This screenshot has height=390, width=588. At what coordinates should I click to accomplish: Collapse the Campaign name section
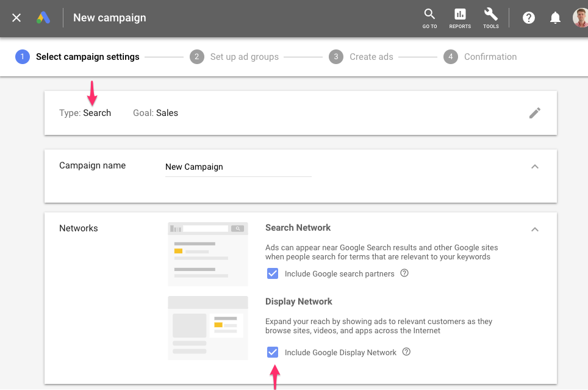coord(535,167)
